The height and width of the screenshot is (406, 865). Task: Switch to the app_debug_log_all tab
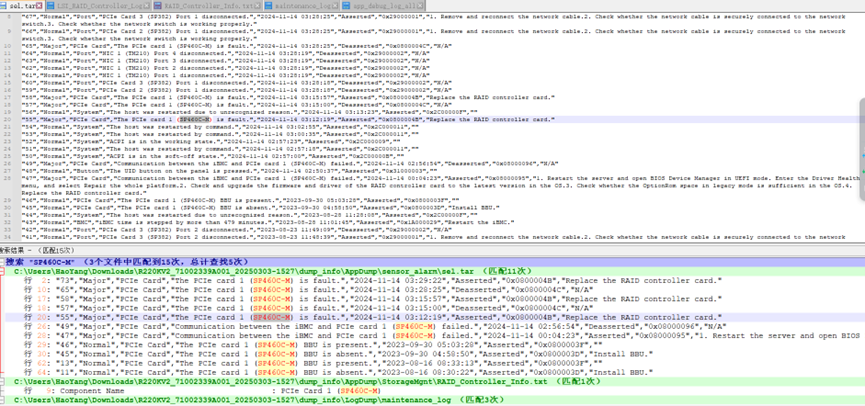[383, 6]
